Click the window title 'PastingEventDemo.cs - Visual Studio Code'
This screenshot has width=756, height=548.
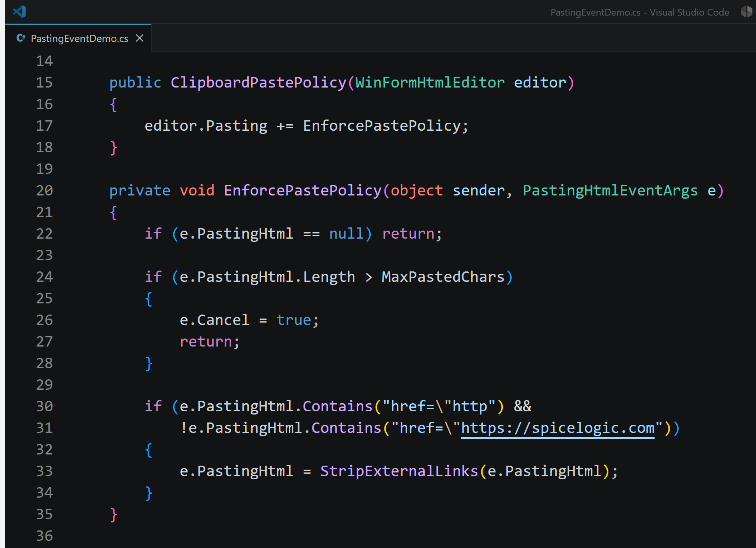tap(640, 12)
